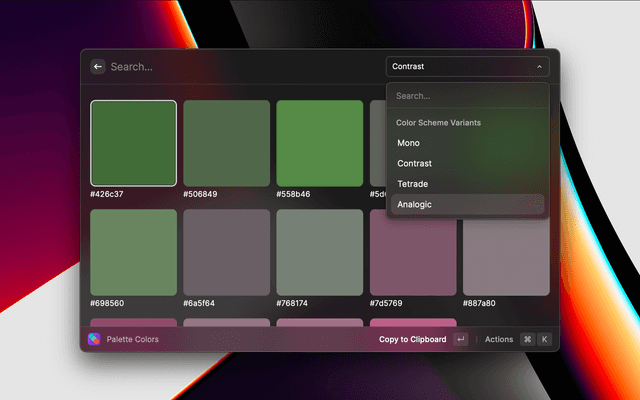The height and width of the screenshot is (400, 640).
Task: Collapse the Contrast scheme dropdown
Action: tap(467, 67)
